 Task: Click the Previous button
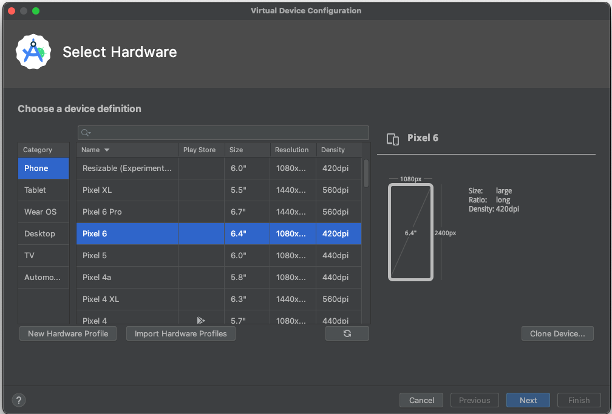(x=475, y=400)
